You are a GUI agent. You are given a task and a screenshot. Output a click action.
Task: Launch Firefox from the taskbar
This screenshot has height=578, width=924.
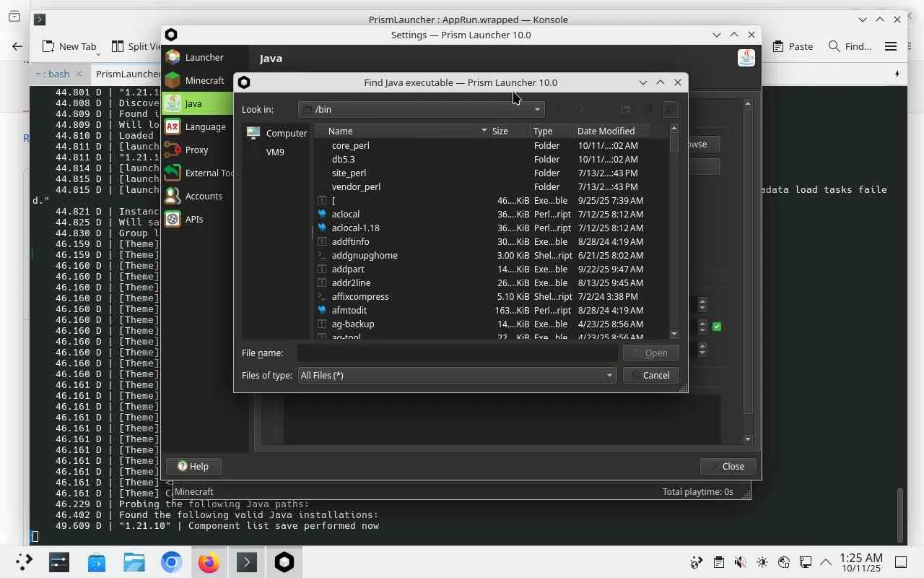pyautogui.click(x=209, y=562)
